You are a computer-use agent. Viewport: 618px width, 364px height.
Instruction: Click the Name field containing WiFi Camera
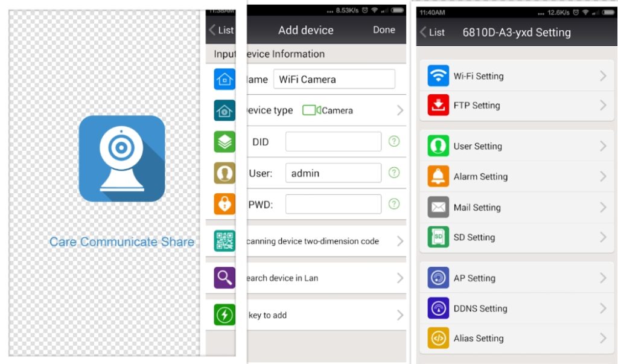point(334,79)
